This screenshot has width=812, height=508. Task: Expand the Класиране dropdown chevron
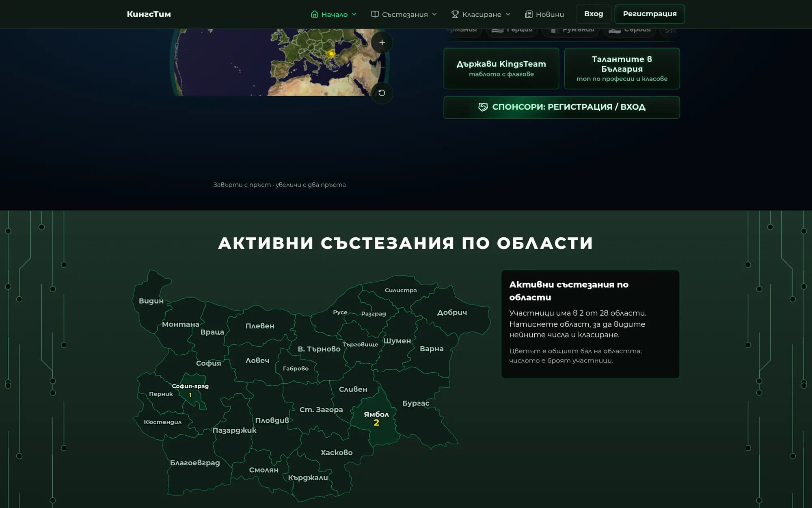[508, 14]
